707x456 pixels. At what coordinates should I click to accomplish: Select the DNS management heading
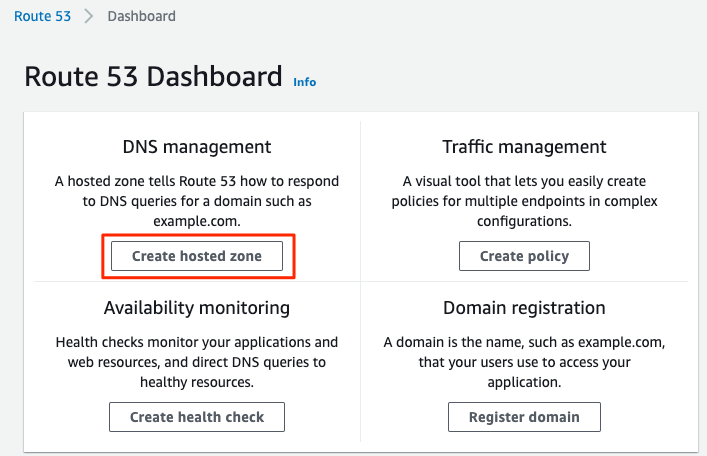pyautogui.click(x=197, y=147)
